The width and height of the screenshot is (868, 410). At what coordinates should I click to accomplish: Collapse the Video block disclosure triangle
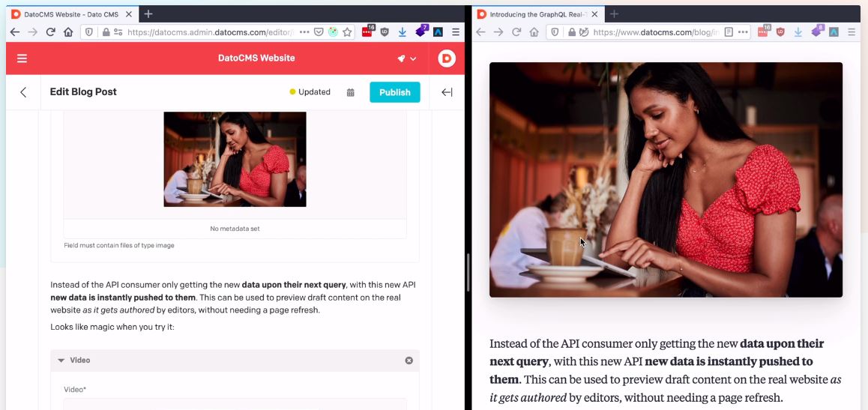click(x=61, y=361)
